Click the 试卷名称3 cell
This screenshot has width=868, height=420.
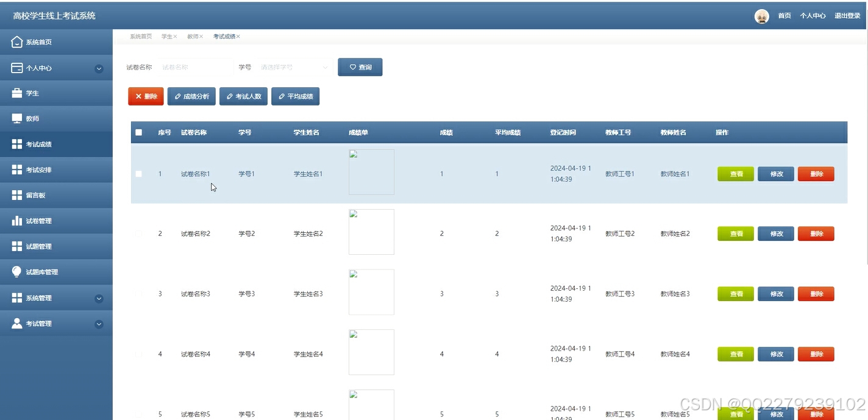pos(196,294)
